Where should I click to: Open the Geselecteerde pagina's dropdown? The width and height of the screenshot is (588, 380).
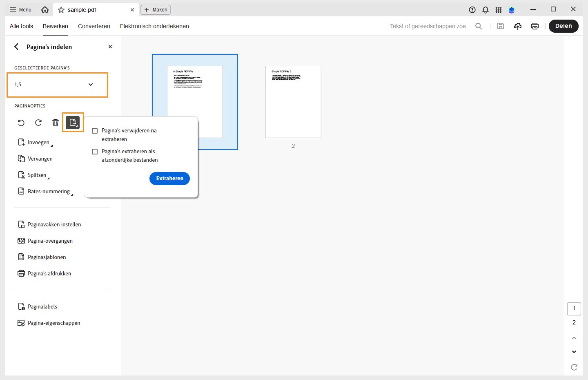coord(90,85)
